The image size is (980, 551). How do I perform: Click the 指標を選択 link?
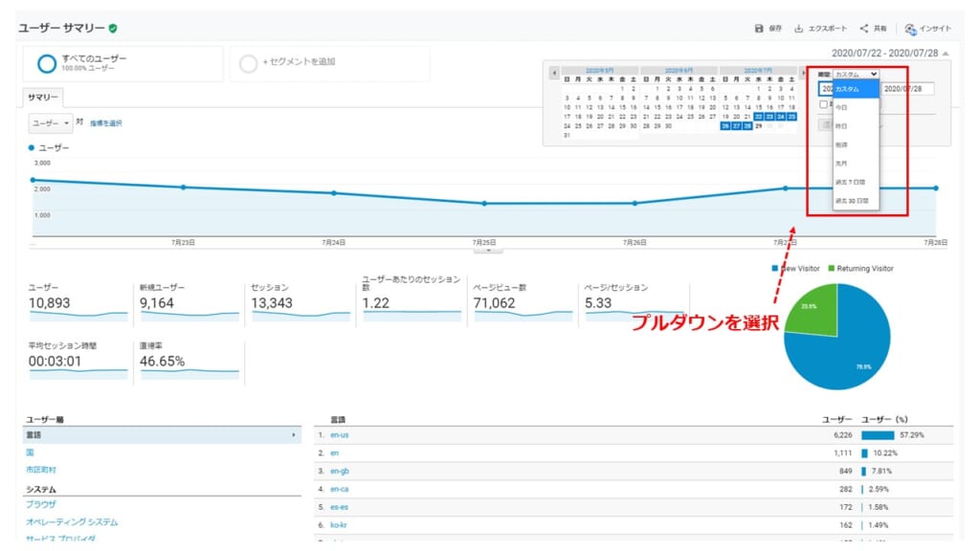pyautogui.click(x=105, y=123)
